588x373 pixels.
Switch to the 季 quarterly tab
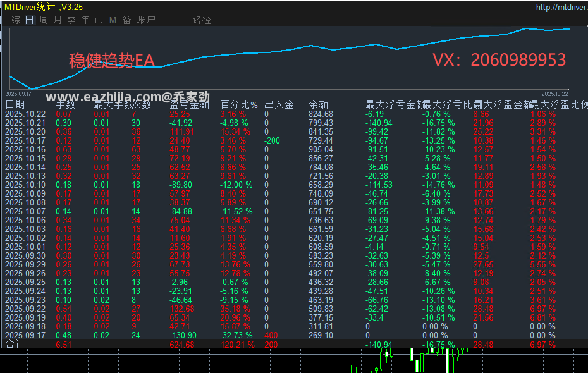coord(71,20)
